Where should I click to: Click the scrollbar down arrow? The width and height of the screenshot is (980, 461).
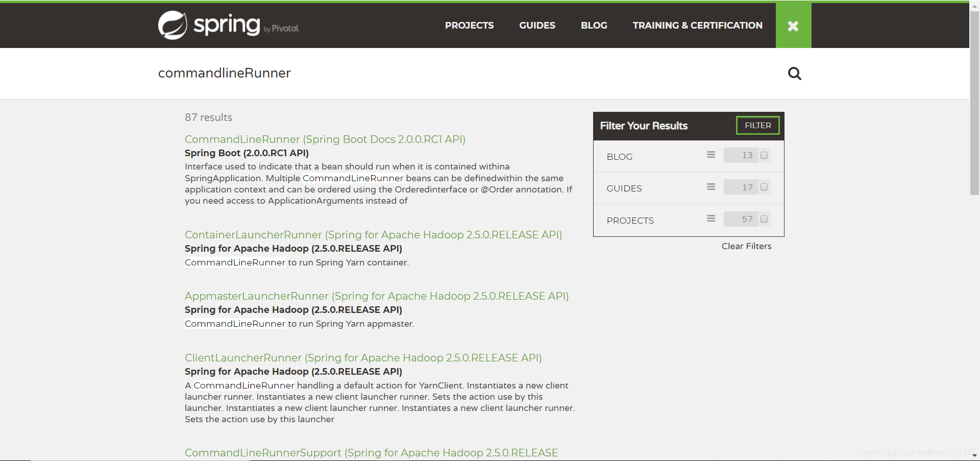(x=974, y=456)
